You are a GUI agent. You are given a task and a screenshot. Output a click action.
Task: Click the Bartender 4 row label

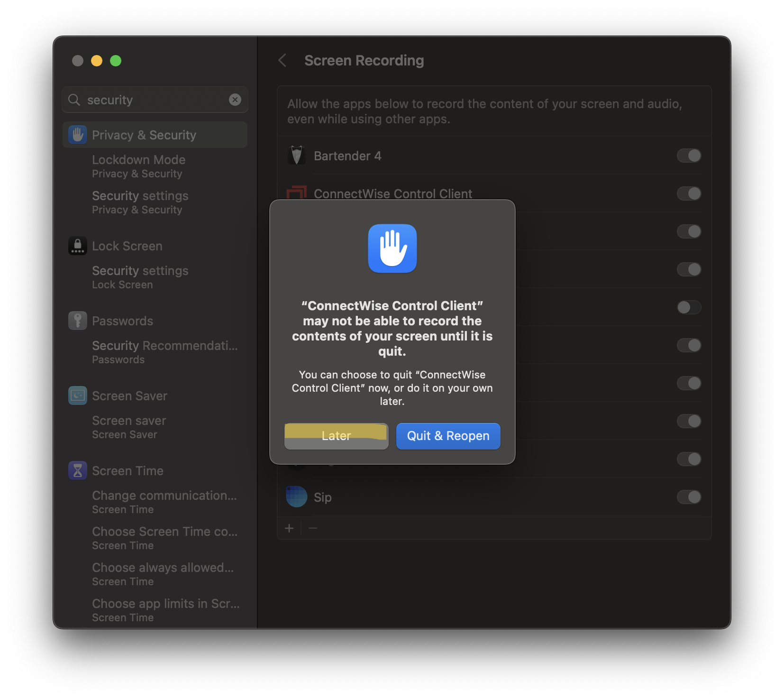click(347, 156)
